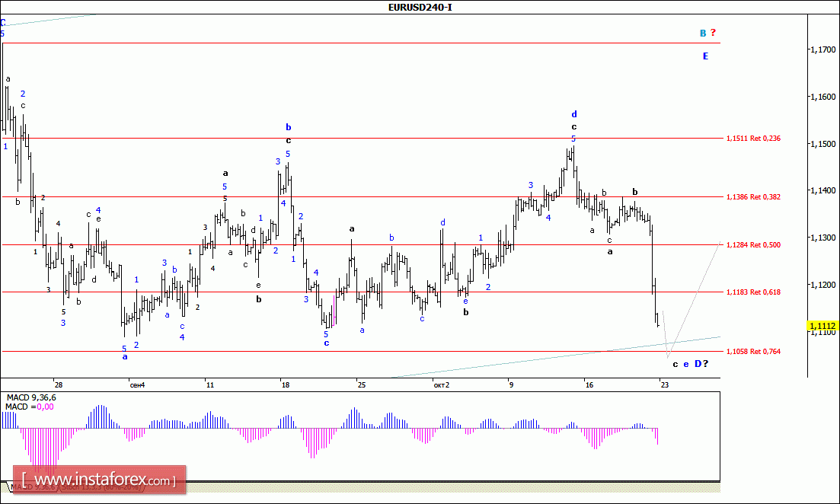This screenshot has height=504, width=840.
Task: Select the 1,1386 Ret 0,382 level label
Action: pyautogui.click(x=753, y=196)
